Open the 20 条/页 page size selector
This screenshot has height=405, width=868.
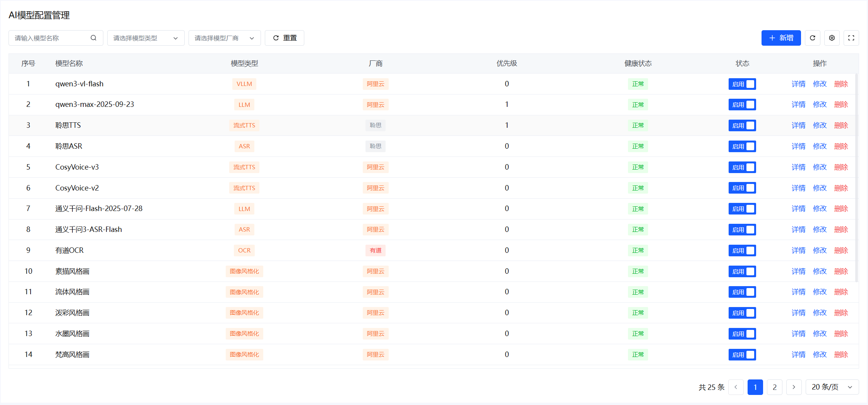(832, 387)
